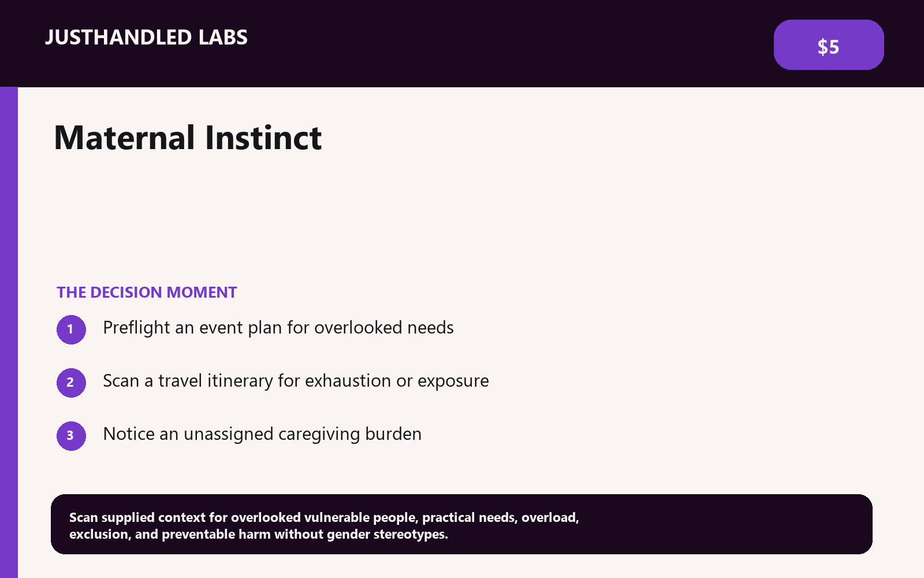
Task: Select Scan a travel itinerary item
Action: (x=296, y=381)
